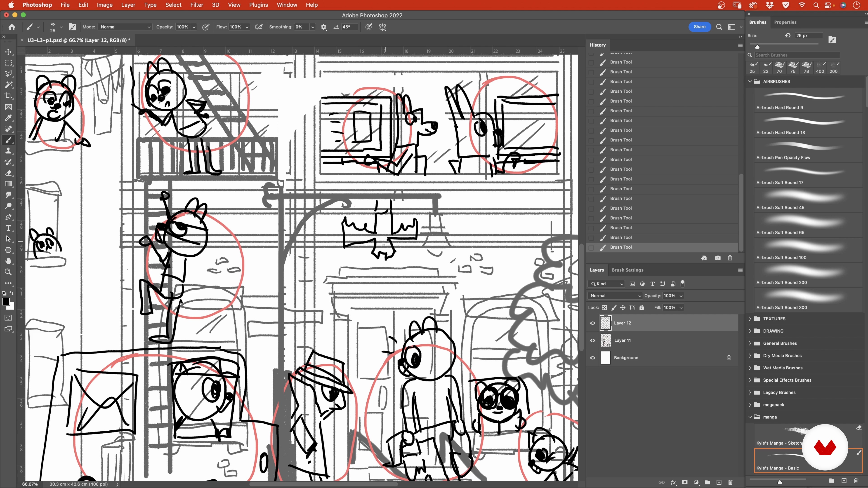Expand the TEXTURES brush group
The width and height of the screenshot is (868, 488).
click(750, 319)
